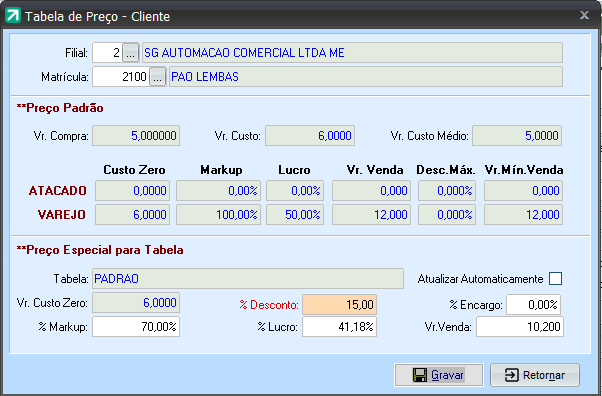Open Filial lookup ellipsis button
This screenshot has height=396, width=602.
coord(131,53)
